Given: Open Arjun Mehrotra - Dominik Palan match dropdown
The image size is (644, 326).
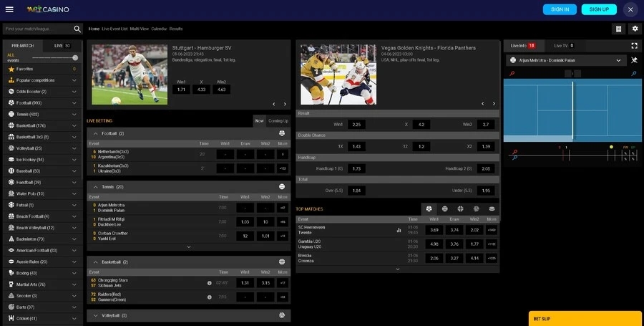Looking at the screenshot, I should tap(567, 60).
